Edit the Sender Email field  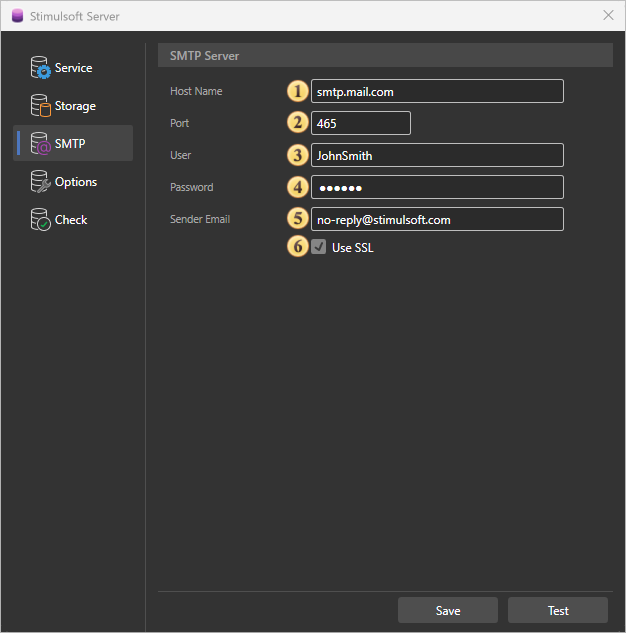(x=437, y=219)
